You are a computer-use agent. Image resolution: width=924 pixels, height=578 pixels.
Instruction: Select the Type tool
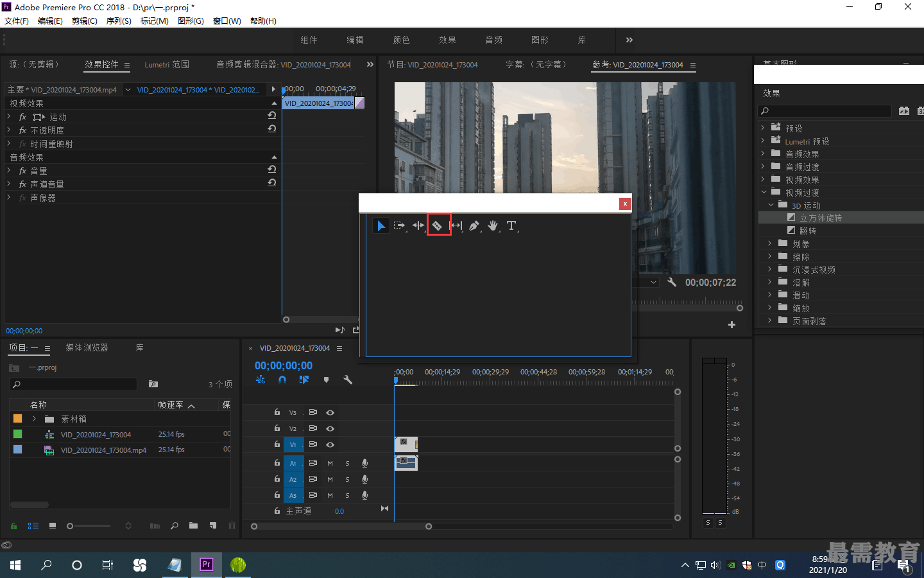511,225
